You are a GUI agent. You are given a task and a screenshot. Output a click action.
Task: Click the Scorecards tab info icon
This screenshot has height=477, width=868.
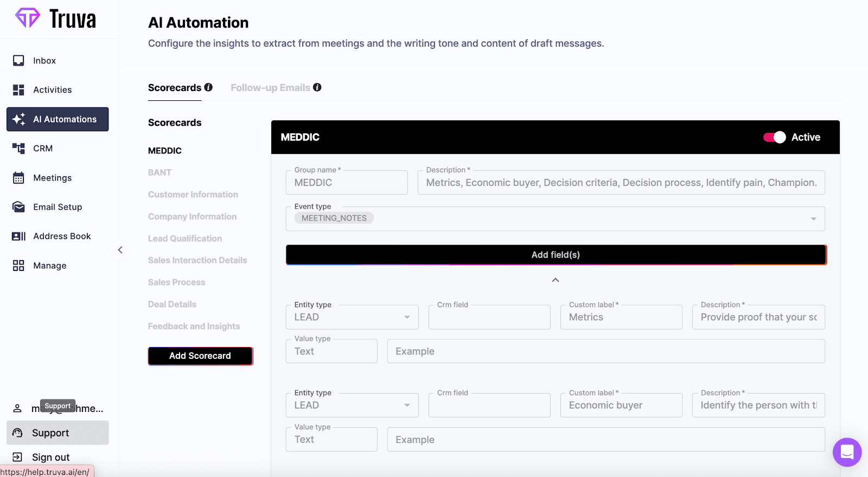pyautogui.click(x=208, y=87)
